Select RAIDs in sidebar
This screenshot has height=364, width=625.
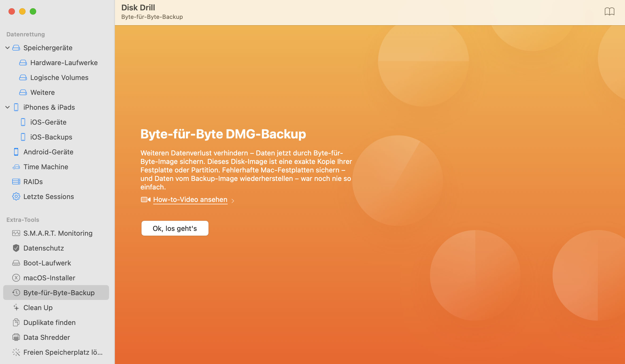(33, 181)
